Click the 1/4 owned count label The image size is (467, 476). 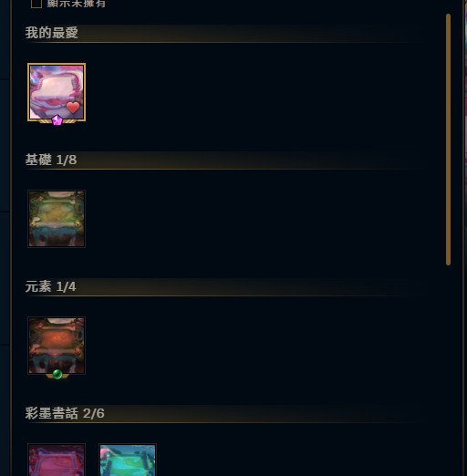(x=66, y=287)
